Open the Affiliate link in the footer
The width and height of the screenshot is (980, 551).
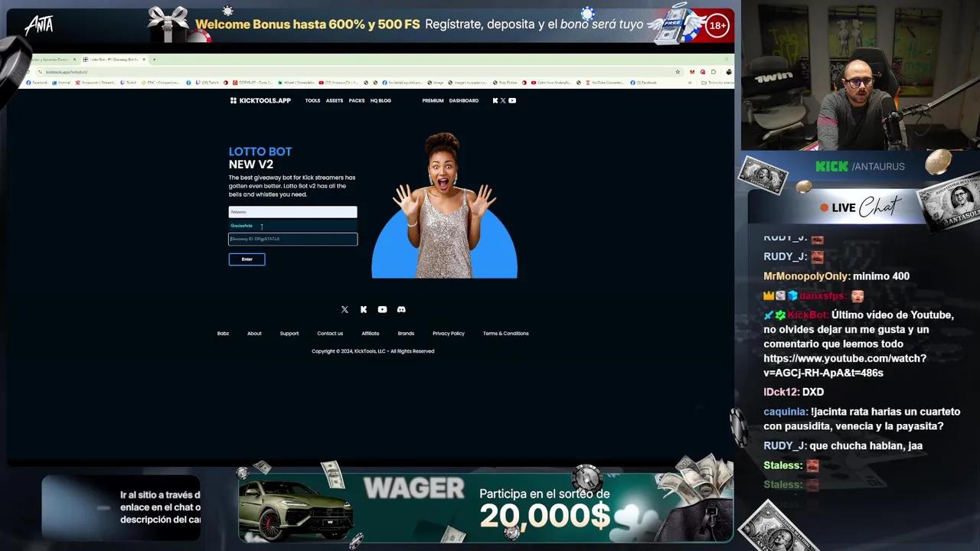[371, 334]
